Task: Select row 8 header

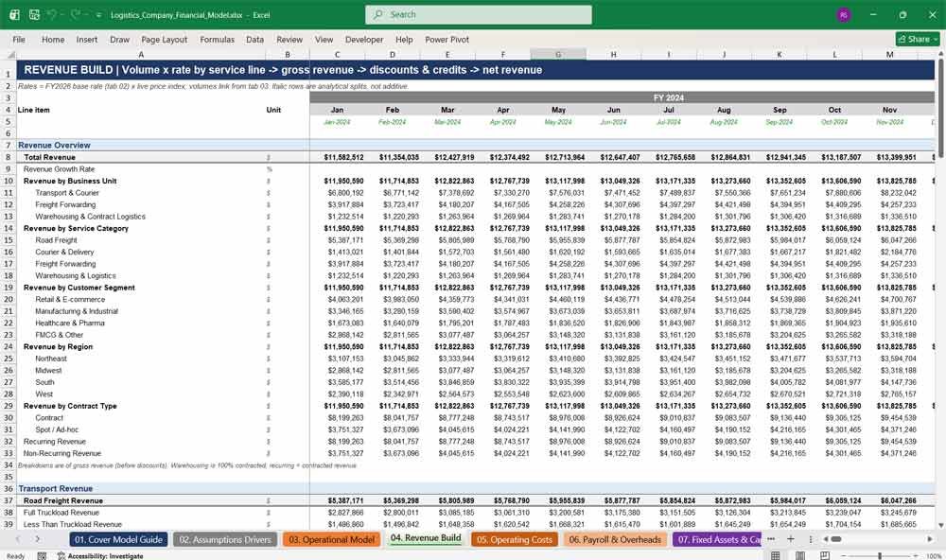Action: click(9, 157)
